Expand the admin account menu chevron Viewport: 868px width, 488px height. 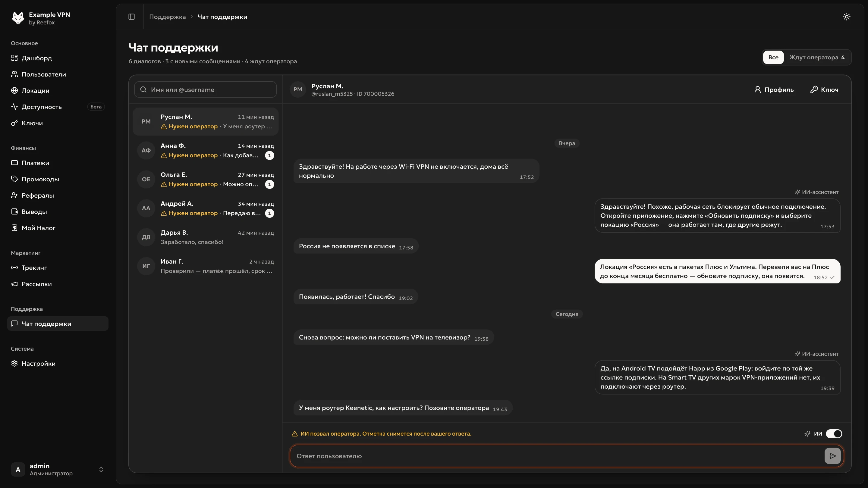(101, 470)
